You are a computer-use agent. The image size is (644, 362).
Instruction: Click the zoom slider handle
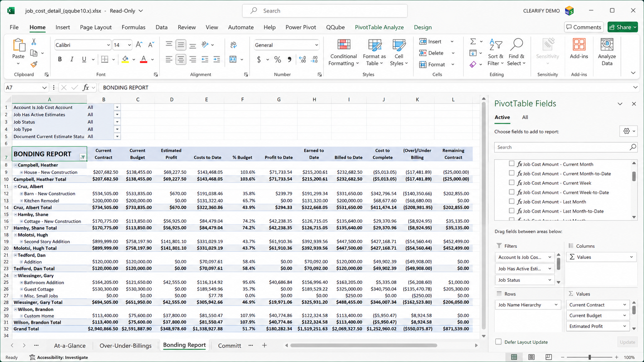589,357
